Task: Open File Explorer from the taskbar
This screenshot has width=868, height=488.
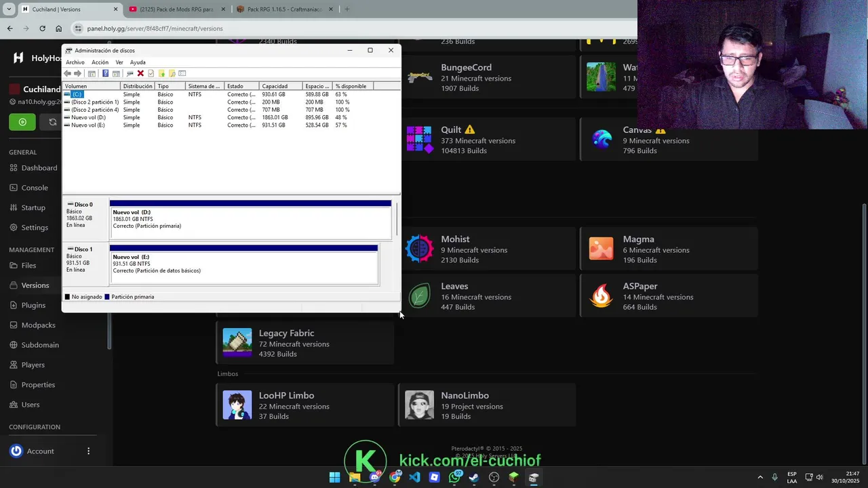Action: [355, 477]
